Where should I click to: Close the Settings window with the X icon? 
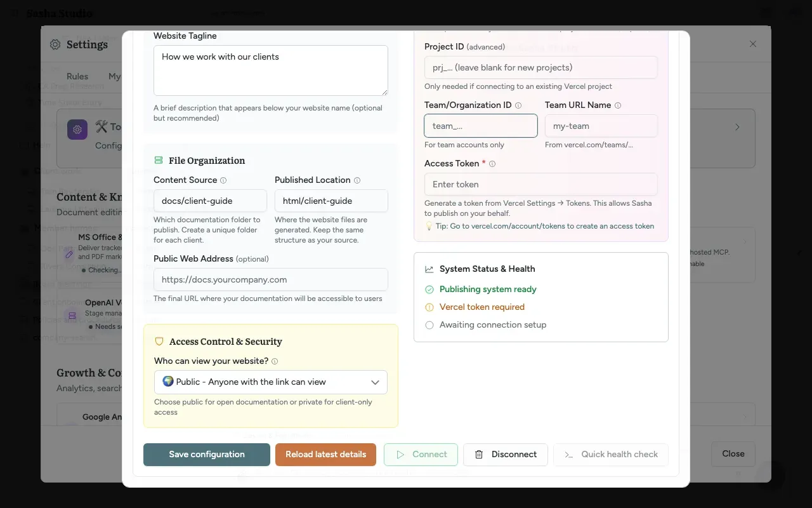point(753,44)
